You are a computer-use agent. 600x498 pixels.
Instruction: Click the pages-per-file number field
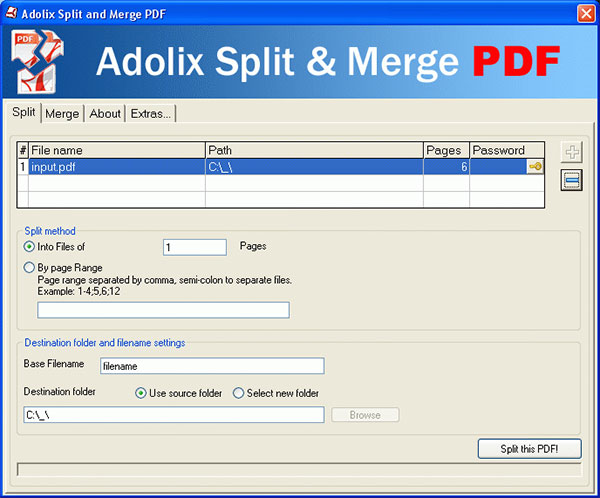[194, 247]
